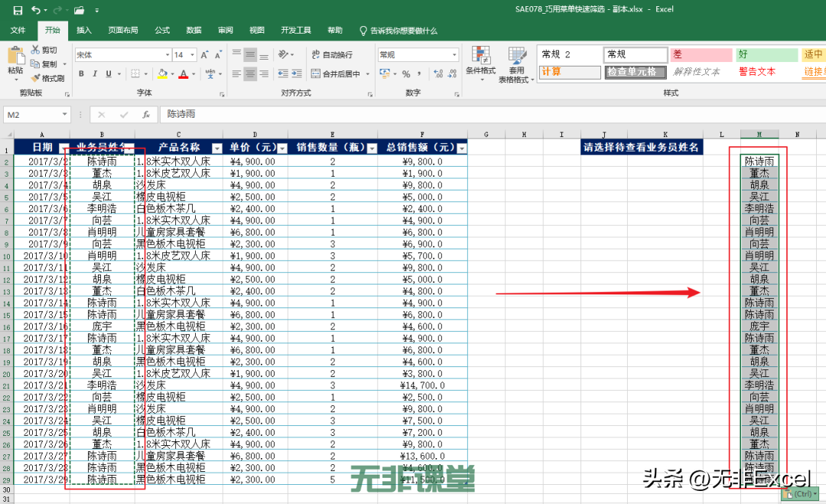Screen dimensions: 826x504
Task: Apply the 差 (Bad) cell style
Action: click(x=701, y=54)
